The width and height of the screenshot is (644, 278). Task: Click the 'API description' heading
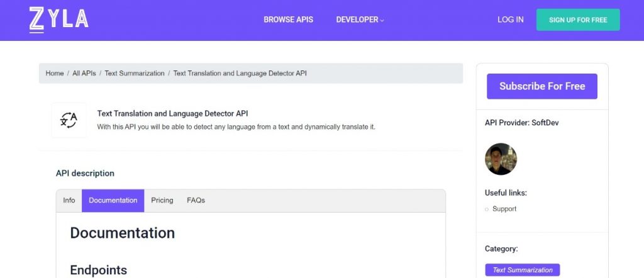click(x=85, y=174)
